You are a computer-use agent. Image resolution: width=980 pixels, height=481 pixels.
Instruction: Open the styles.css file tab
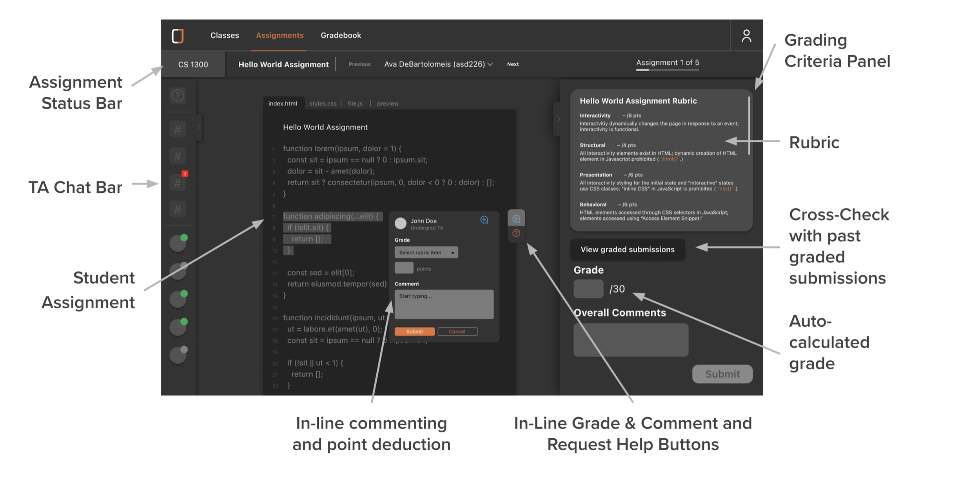(x=323, y=103)
